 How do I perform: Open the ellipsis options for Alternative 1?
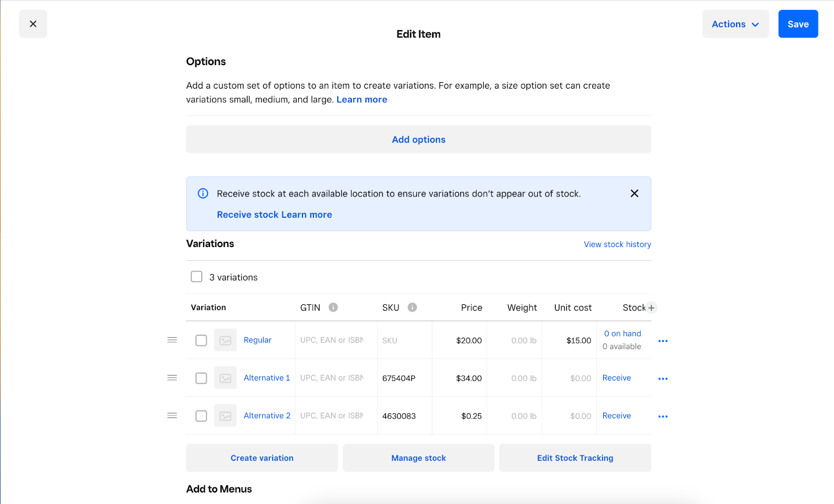point(663,378)
